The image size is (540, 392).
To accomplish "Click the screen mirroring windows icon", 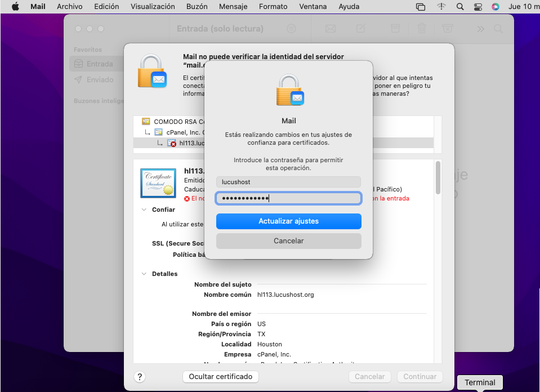I will pyautogui.click(x=421, y=7).
